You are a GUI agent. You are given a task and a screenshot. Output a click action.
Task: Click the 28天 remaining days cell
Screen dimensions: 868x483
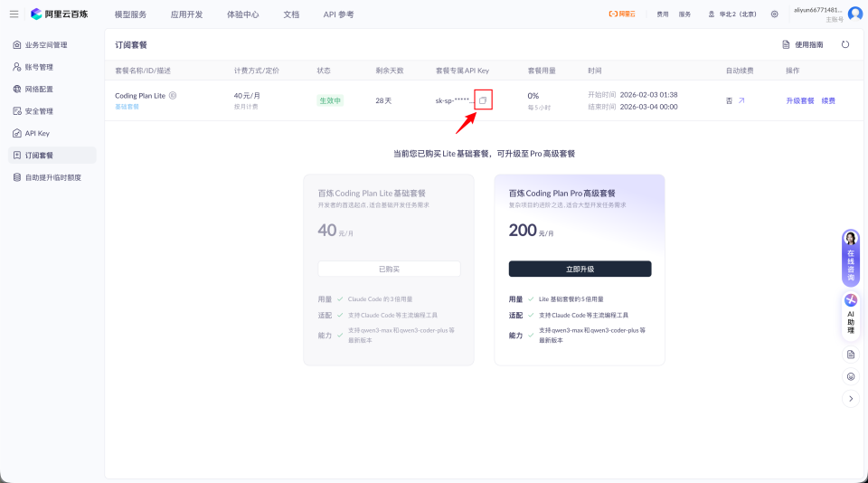click(x=383, y=100)
